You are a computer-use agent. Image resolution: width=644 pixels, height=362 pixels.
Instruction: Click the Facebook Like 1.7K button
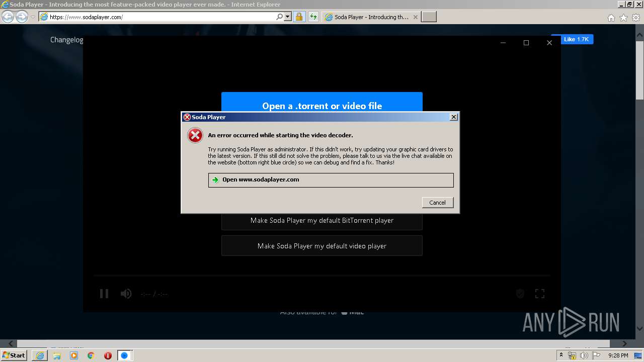click(x=573, y=39)
